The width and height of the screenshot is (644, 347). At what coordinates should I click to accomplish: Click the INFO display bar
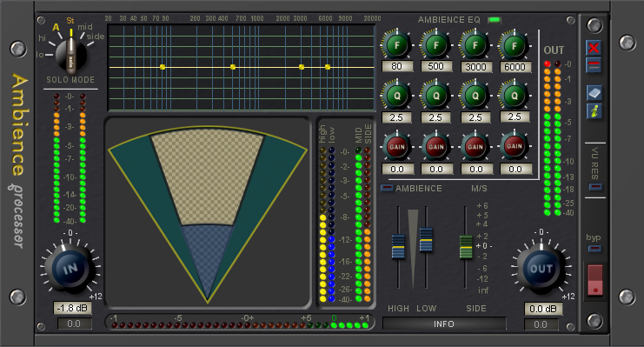click(444, 324)
